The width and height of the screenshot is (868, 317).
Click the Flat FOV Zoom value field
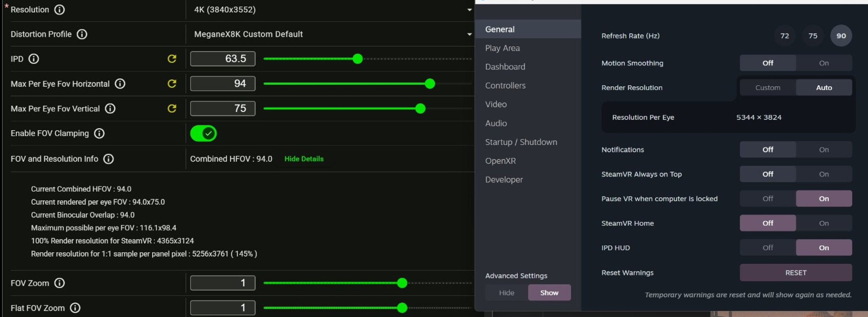click(223, 308)
